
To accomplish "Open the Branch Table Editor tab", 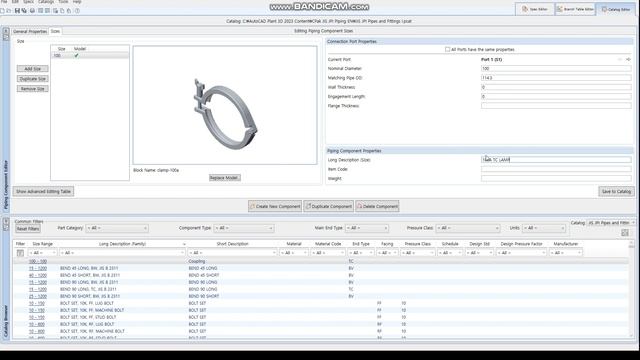I will (575, 9).
